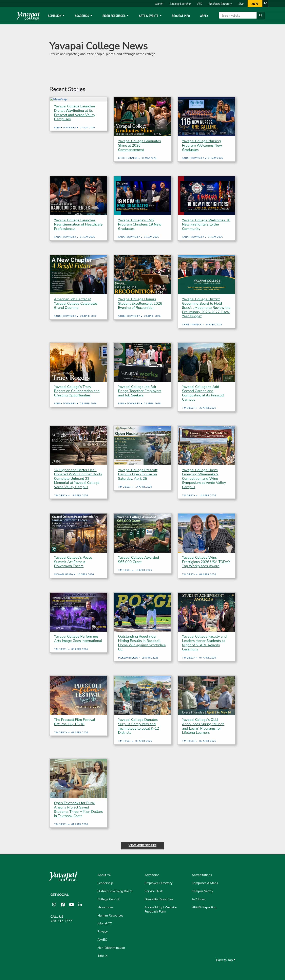
Task: Click the 18 New Firefighters thumbnail
Action: pos(206,195)
